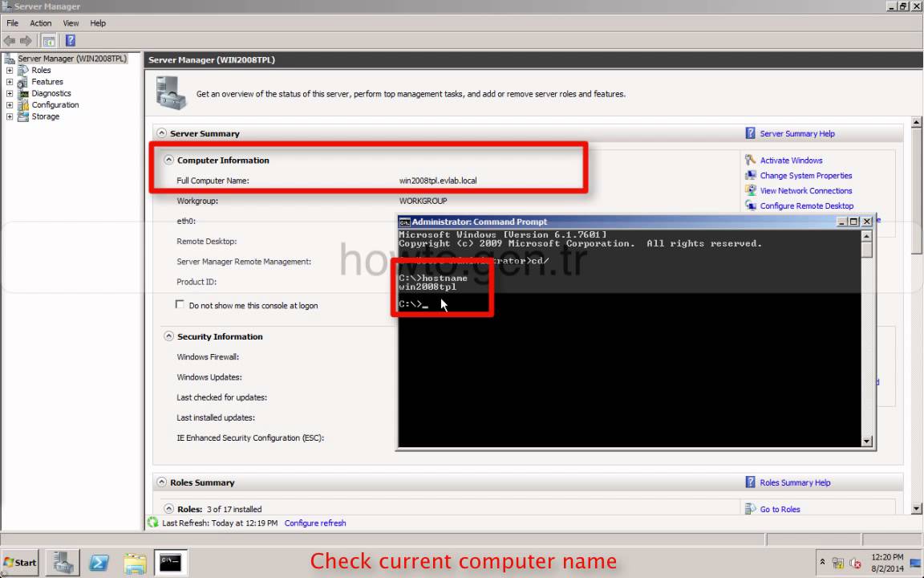Click the Configure Remote Desktop link

[x=806, y=206]
